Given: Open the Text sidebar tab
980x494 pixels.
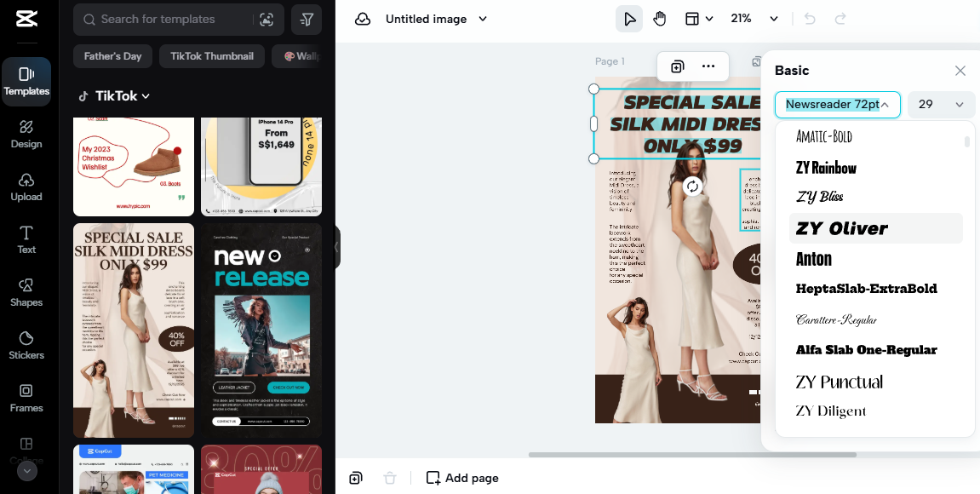Looking at the screenshot, I should 26,240.
